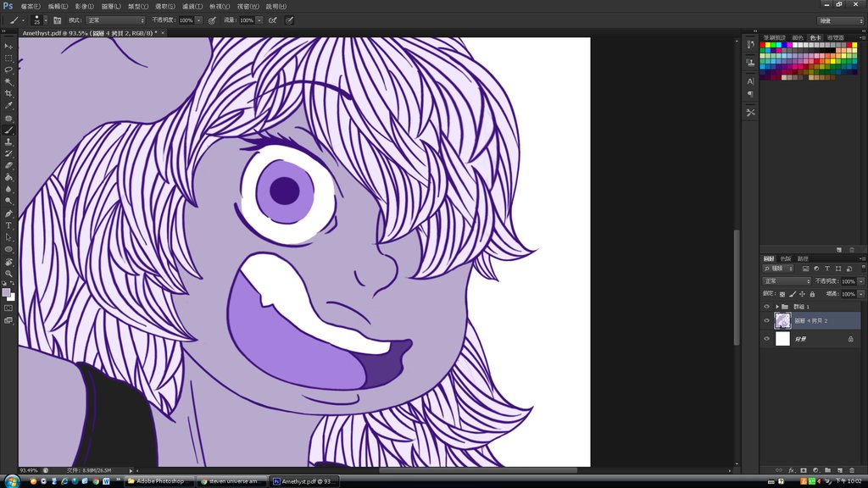868x488 pixels.
Task: Select the Clone Stamp tool
Action: point(8,142)
